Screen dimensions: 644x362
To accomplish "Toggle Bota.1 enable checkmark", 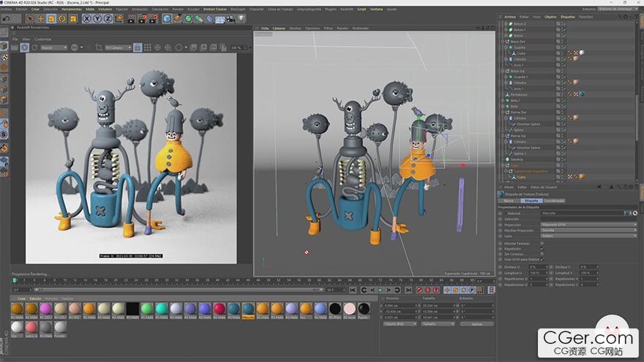I will click(564, 101).
